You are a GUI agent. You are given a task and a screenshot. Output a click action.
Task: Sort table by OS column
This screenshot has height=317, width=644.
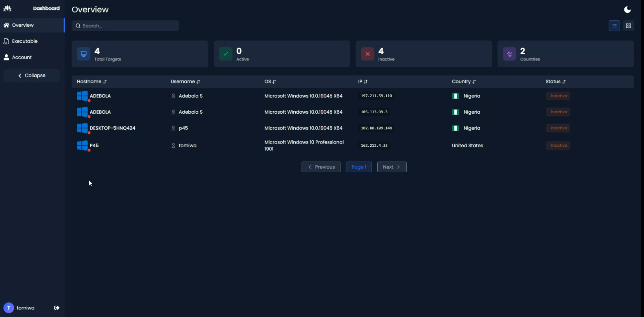pos(270,81)
